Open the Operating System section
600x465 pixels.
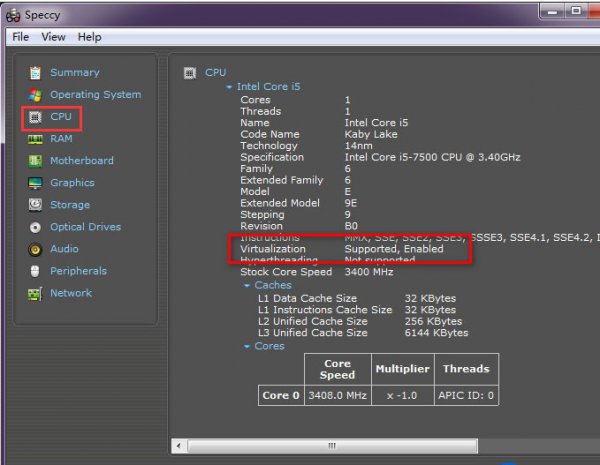pyautogui.click(x=96, y=95)
